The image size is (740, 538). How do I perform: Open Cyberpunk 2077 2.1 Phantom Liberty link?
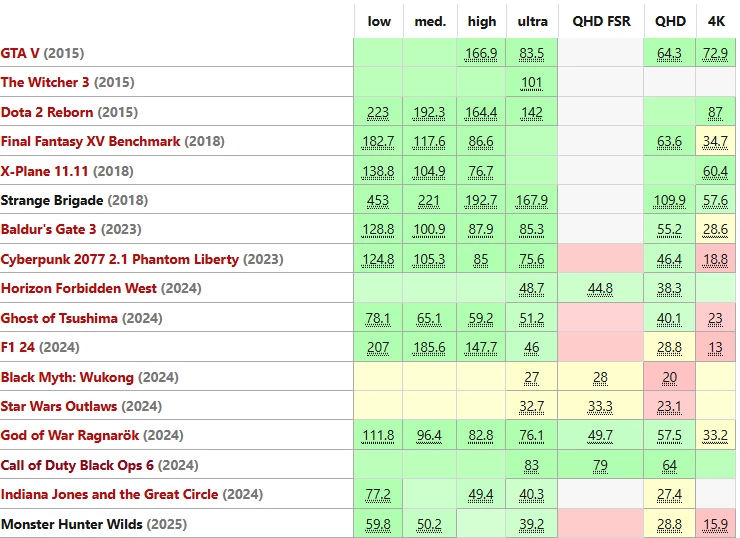click(119, 259)
